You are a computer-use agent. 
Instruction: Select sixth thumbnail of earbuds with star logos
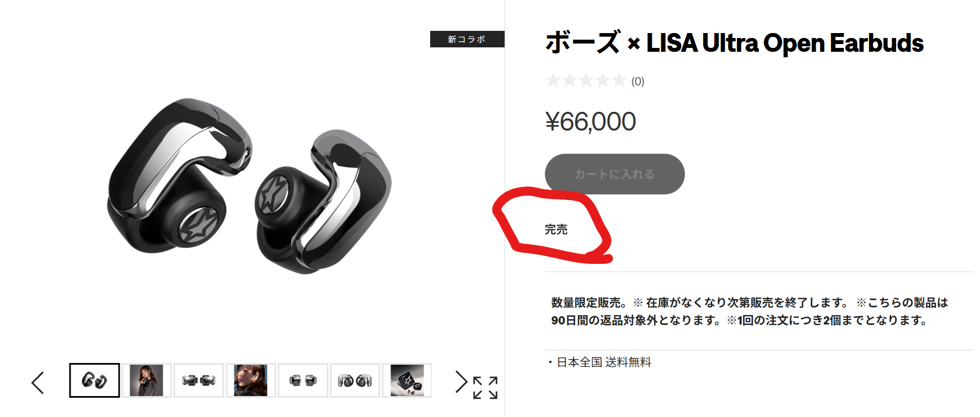click(x=355, y=380)
